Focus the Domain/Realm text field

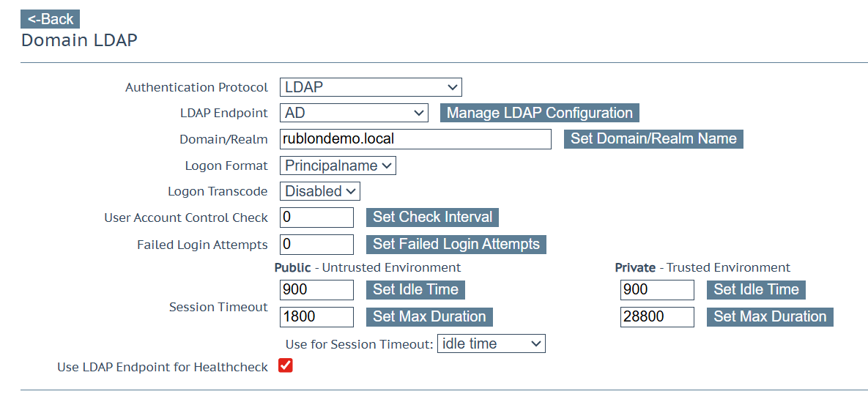(x=415, y=139)
